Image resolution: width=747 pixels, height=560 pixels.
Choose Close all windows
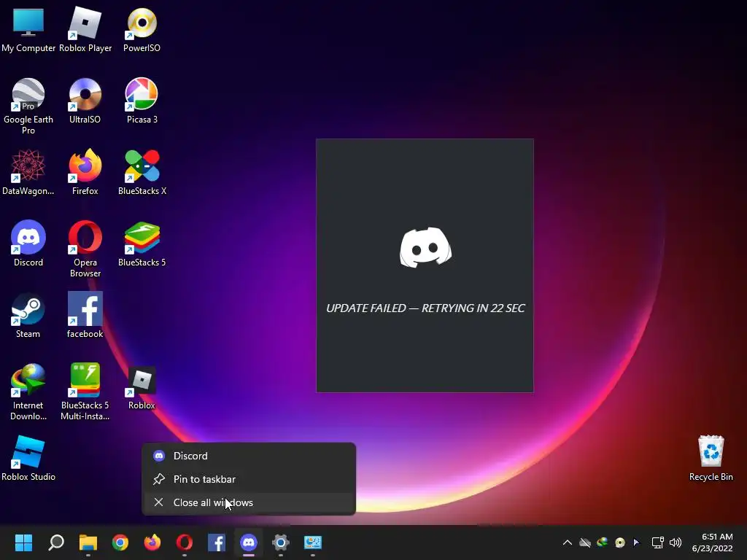249,502
